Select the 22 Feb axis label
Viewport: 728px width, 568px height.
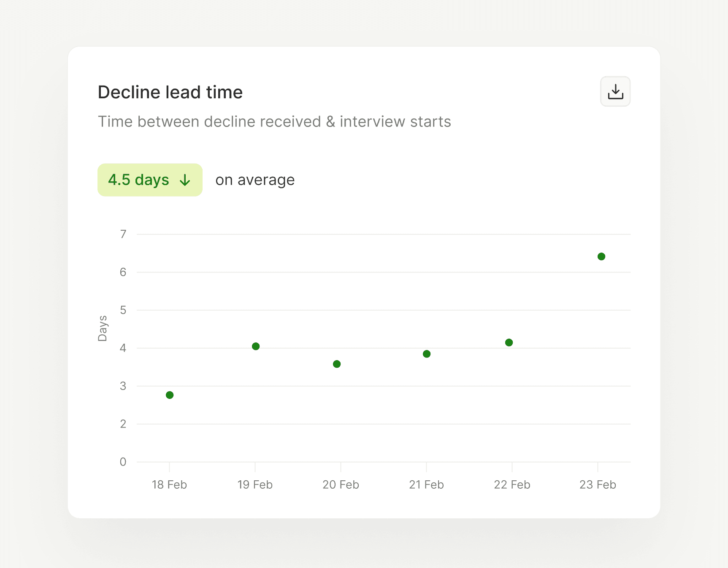click(512, 485)
